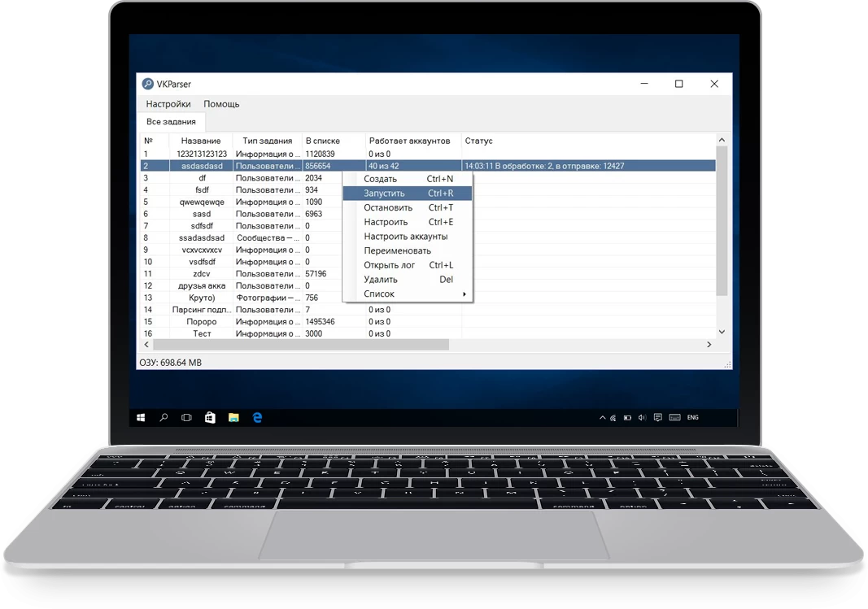Choose Создать in the context menu
Viewport: 868px width, 609px height.
[408, 179]
